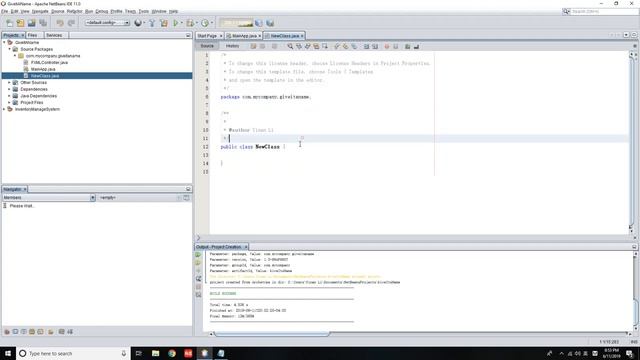Click the memory usage bar
Screen dimensions: 640x360
point(236,23)
